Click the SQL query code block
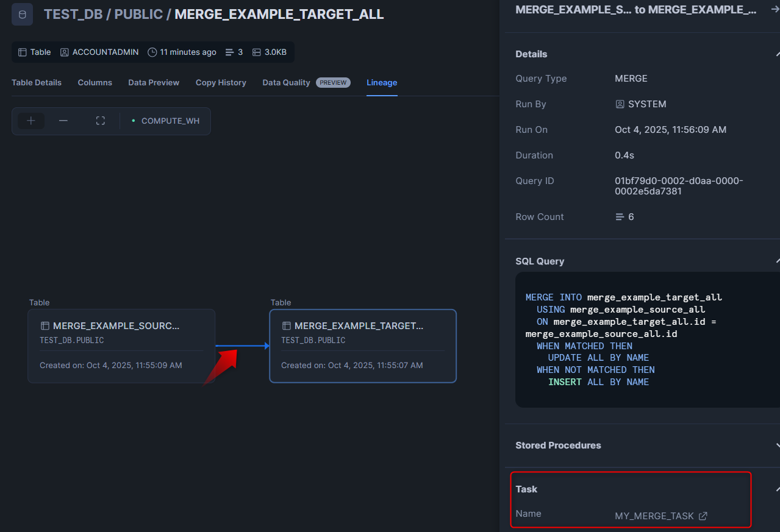The image size is (780, 532). (648, 339)
